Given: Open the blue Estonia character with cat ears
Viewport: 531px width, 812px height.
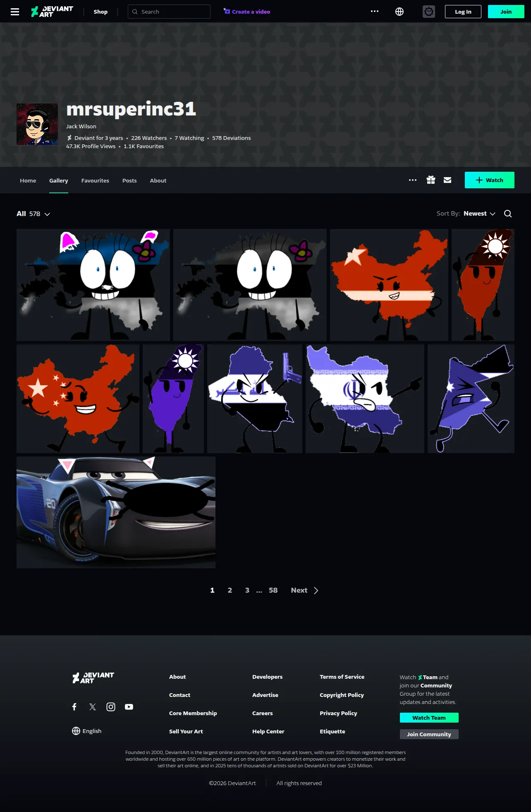Looking at the screenshot, I should (x=93, y=285).
